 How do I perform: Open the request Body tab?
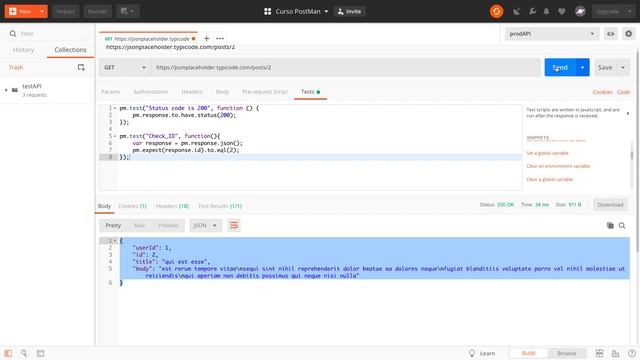(x=222, y=92)
